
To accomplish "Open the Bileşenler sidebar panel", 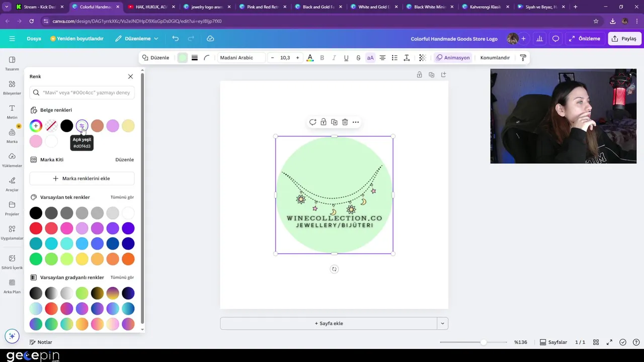I will (x=12, y=87).
